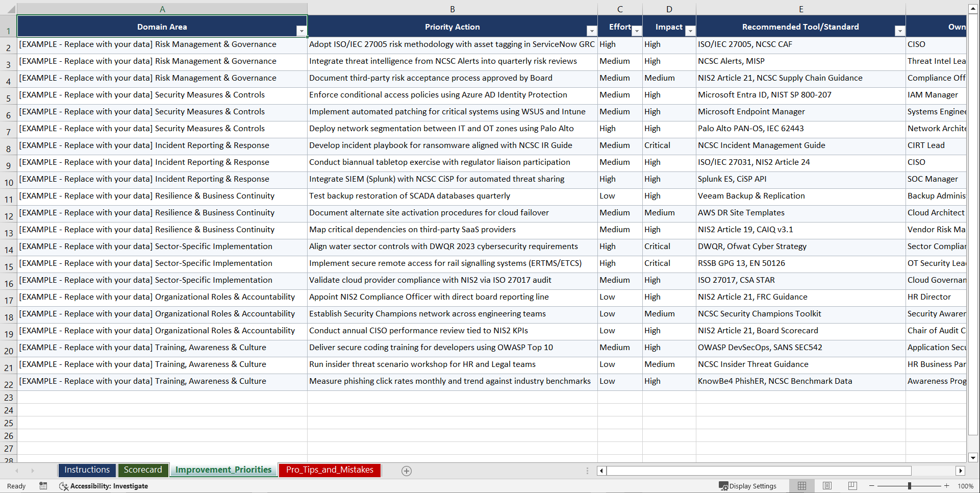Click the previous sheet navigation arrow
The image size is (980, 493).
point(17,471)
